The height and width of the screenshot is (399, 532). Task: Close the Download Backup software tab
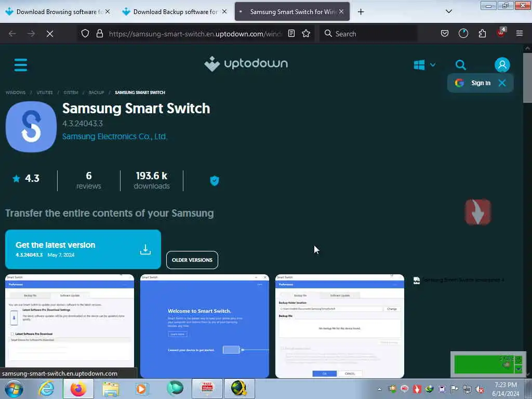[x=224, y=11]
